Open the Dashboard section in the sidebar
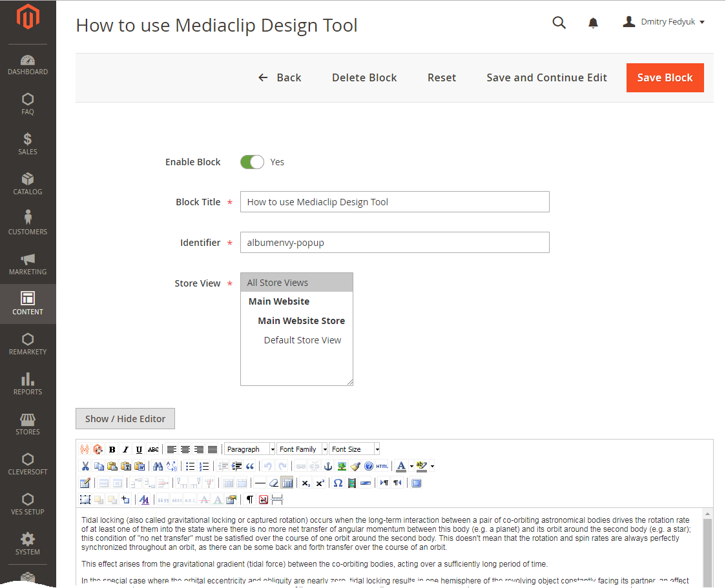This screenshot has height=588, width=726. 28,65
